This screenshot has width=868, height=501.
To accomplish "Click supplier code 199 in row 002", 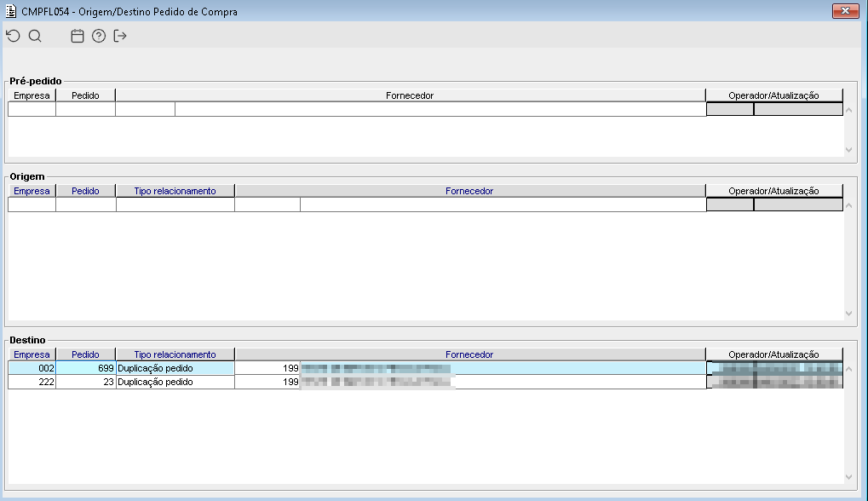I will [267, 368].
